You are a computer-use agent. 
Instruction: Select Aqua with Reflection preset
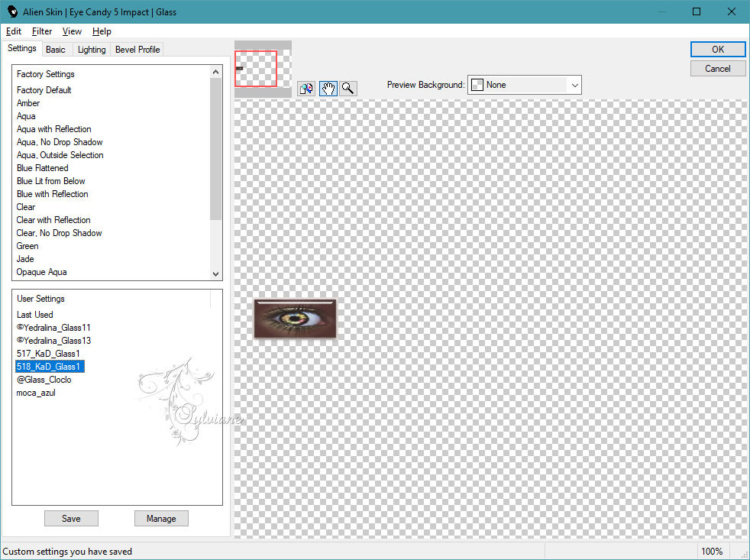click(x=53, y=129)
